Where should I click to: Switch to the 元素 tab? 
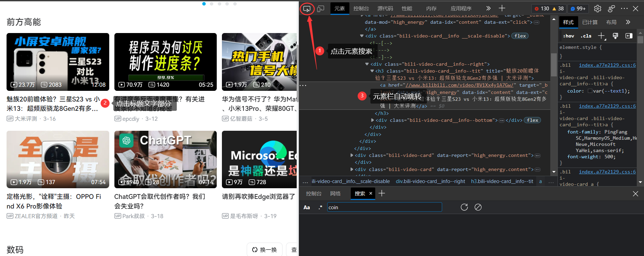click(x=339, y=9)
